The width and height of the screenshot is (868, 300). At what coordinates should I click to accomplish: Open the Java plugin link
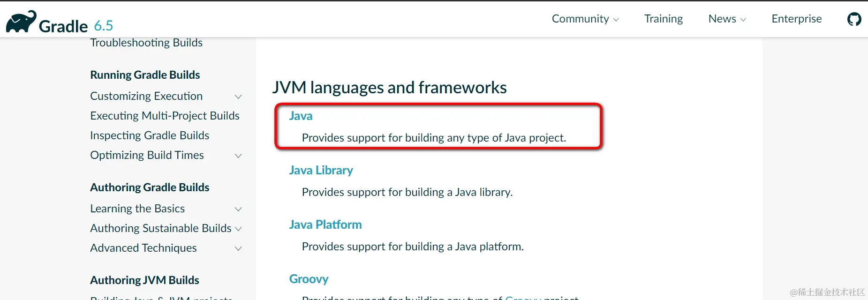pos(301,116)
